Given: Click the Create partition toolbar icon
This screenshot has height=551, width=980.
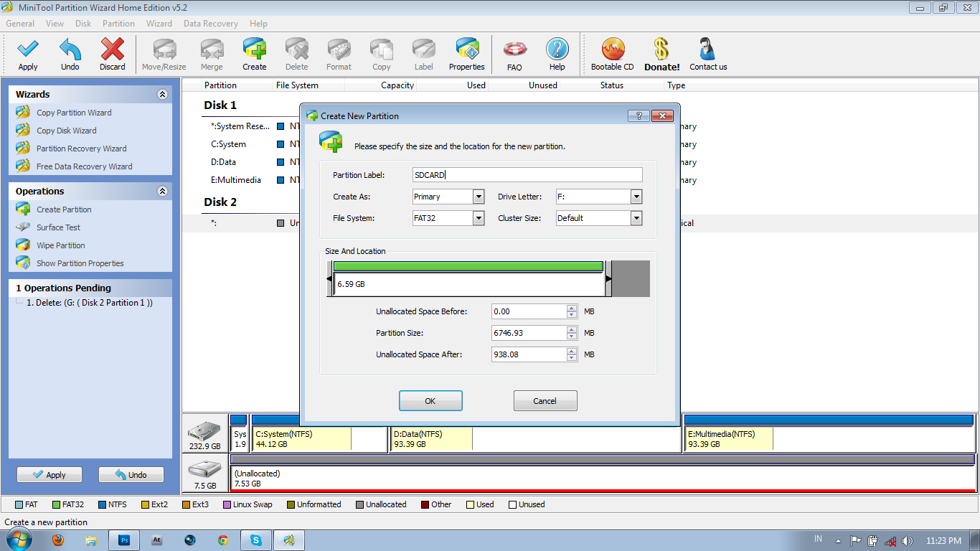Looking at the screenshot, I should click(255, 50).
